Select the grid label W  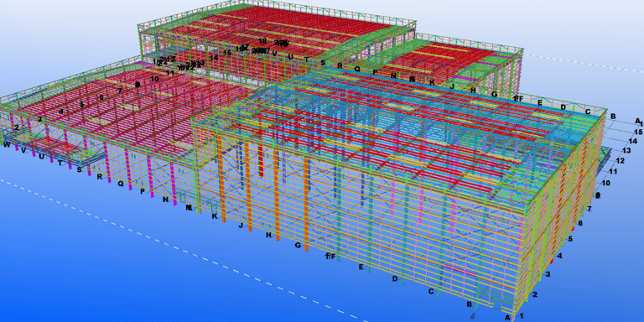coord(7,144)
